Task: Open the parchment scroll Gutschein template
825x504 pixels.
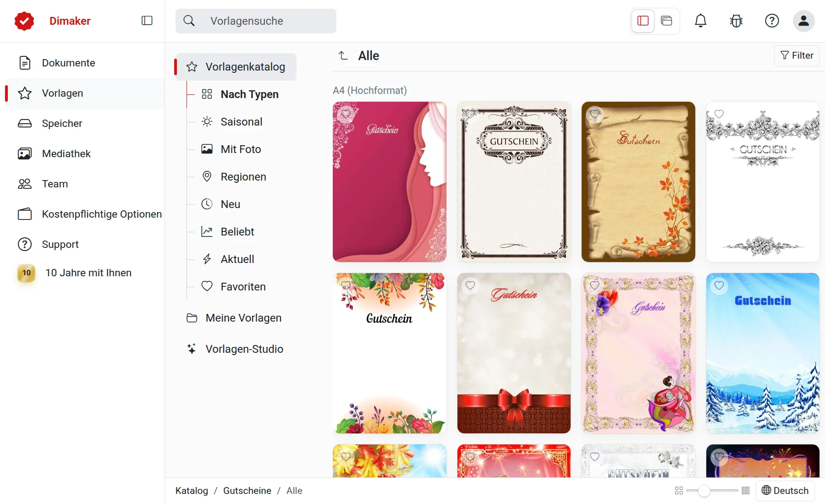Action: [638, 182]
